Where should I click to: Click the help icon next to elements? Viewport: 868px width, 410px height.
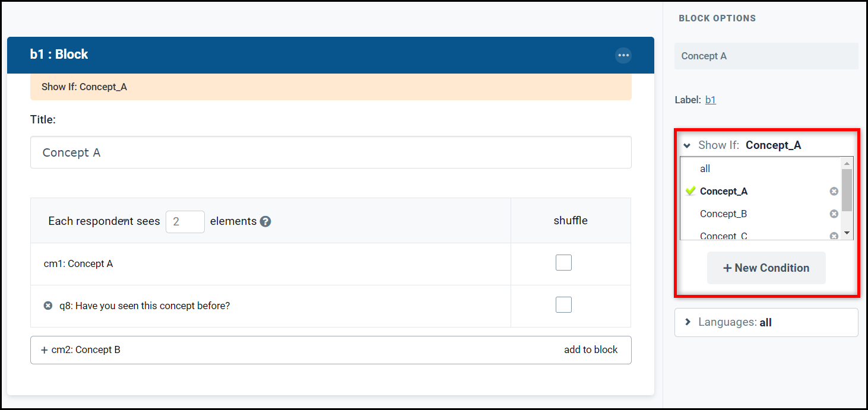click(x=265, y=221)
